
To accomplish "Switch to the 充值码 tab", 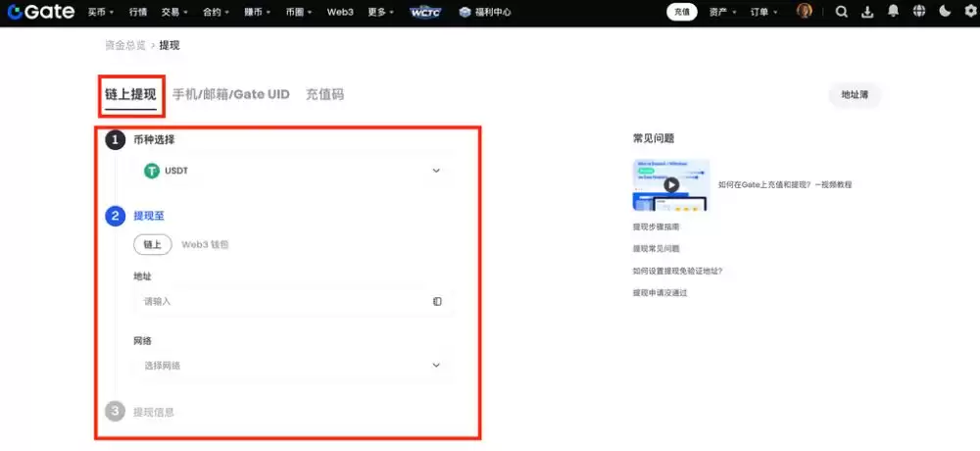I will (x=324, y=94).
